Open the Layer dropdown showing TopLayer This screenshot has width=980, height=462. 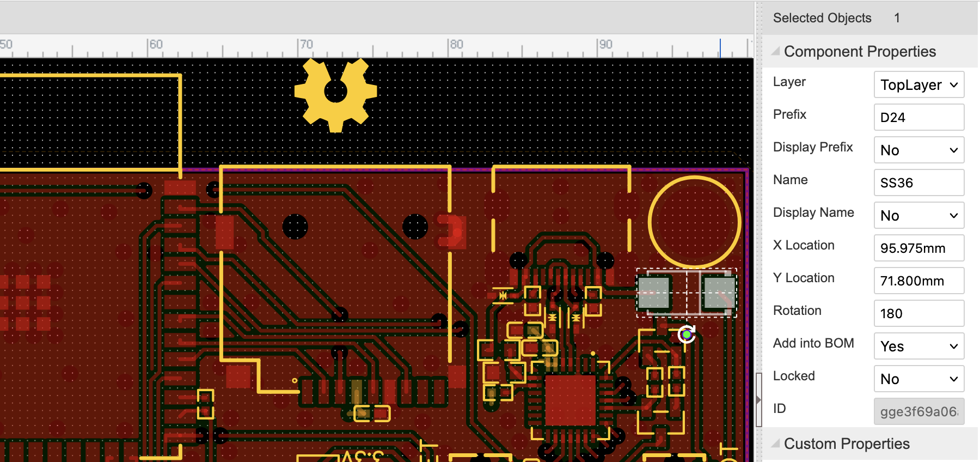tap(918, 85)
